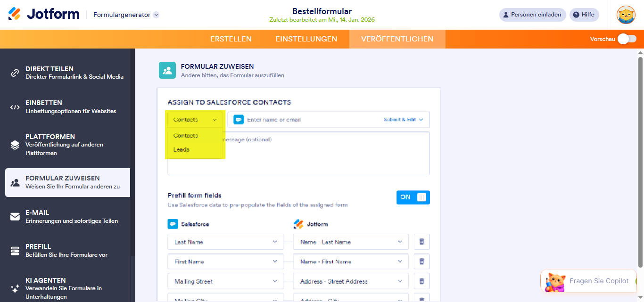Click the Formular Zuweisen people icon in sidebar

pyautogui.click(x=15, y=182)
